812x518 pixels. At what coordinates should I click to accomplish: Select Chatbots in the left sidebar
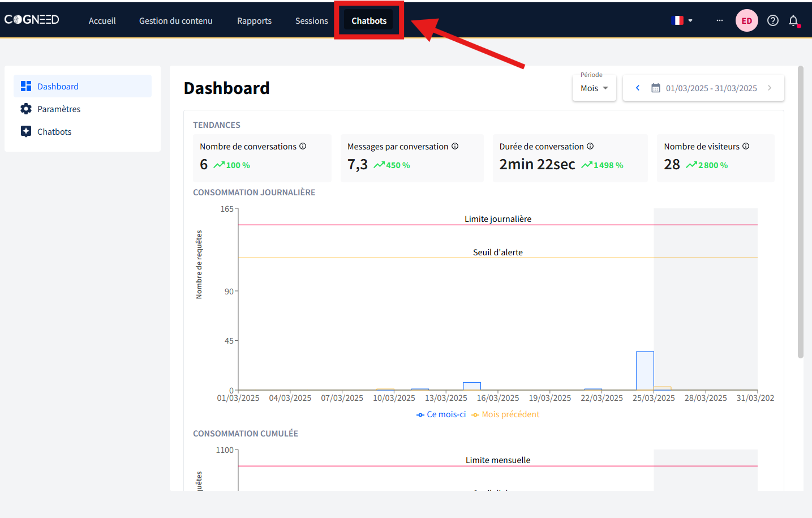(54, 132)
